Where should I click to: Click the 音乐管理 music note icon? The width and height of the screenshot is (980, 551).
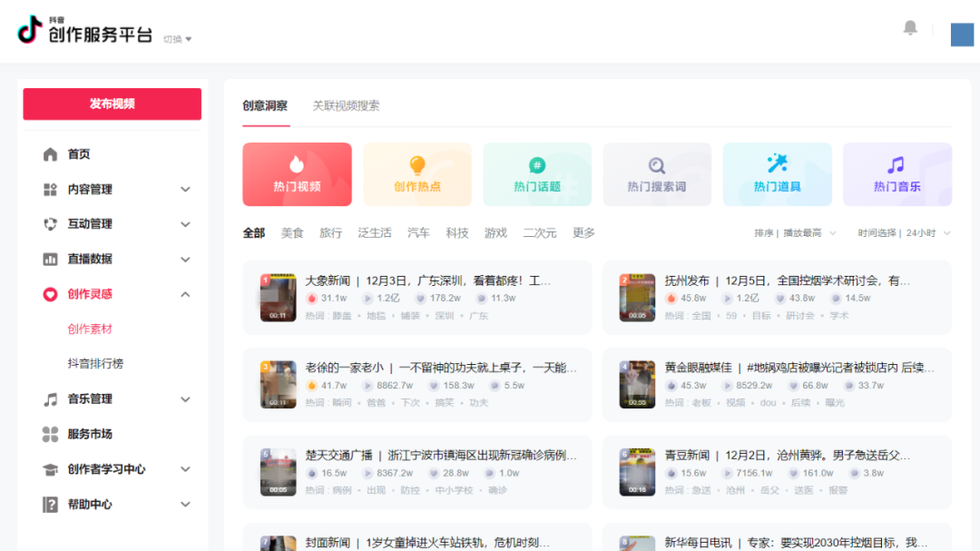click(x=50, y=399)
